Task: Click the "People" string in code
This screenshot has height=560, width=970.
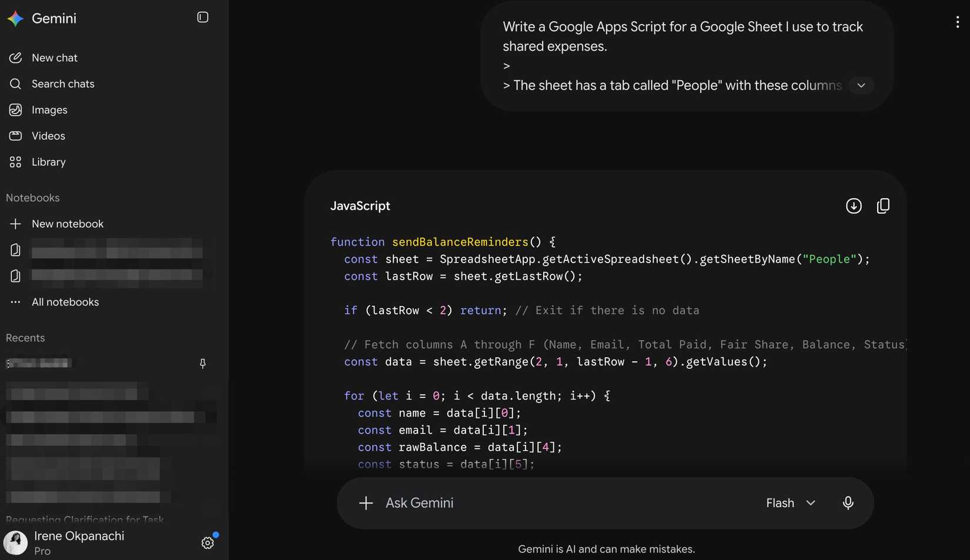Action: pos(829,259)
